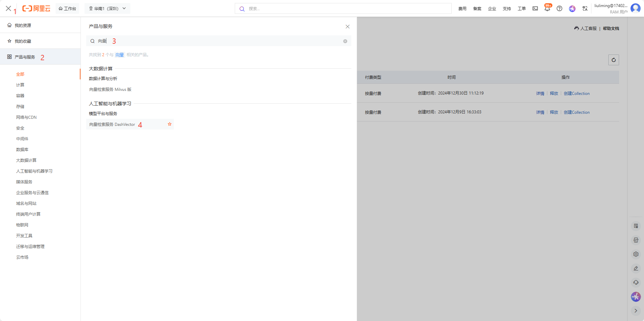
Task: Open the Cloud Shell terminal icon
Action: (535, 9)
